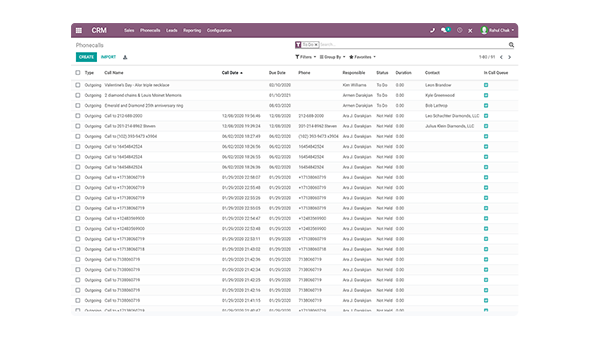Sort by the Responsible column header
590x360 pixels.
click(x=354, y=73)
